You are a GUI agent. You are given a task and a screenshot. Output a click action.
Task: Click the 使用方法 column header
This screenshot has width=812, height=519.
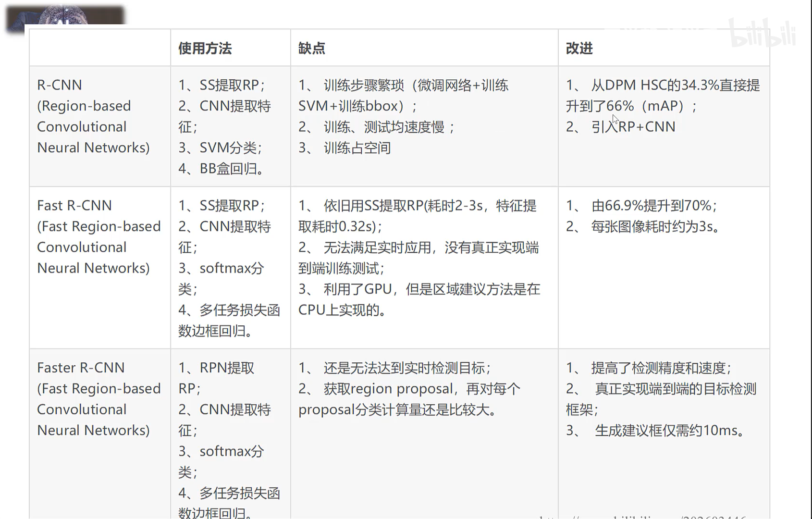coord(205,49)
